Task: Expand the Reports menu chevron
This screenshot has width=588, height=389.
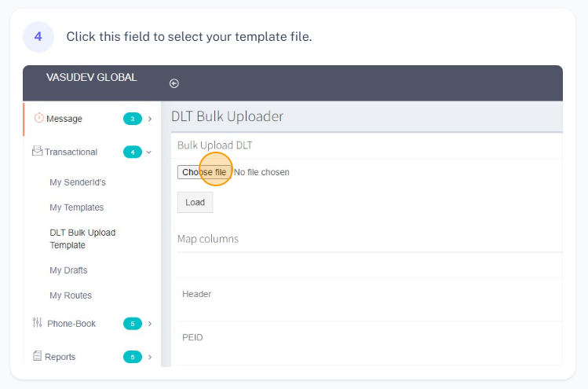Action: (x=150, y=357)
